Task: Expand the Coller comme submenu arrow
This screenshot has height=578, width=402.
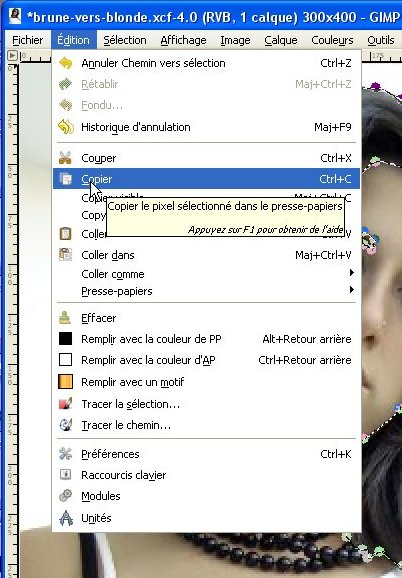Action: [x=352, y=273]
